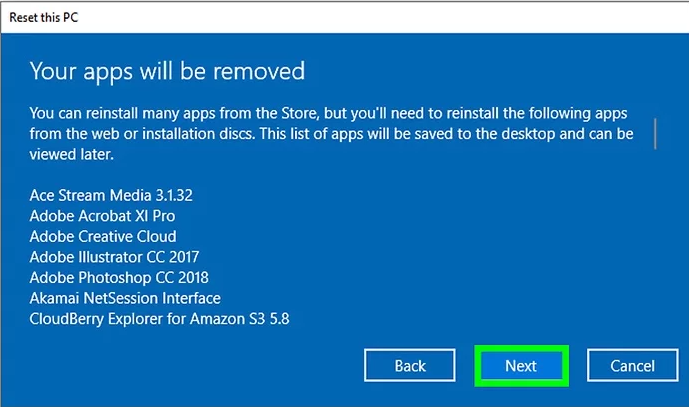
Task: Select Akamai NetSession Interface entry
Action: pyautogui.click(x=125, y=298)
